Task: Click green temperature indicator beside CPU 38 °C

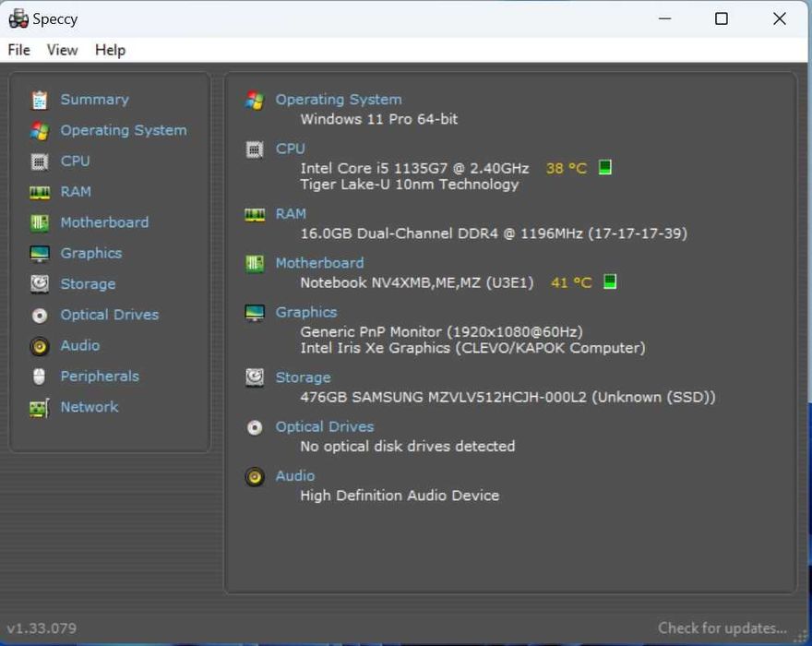Action: point(605,167)
